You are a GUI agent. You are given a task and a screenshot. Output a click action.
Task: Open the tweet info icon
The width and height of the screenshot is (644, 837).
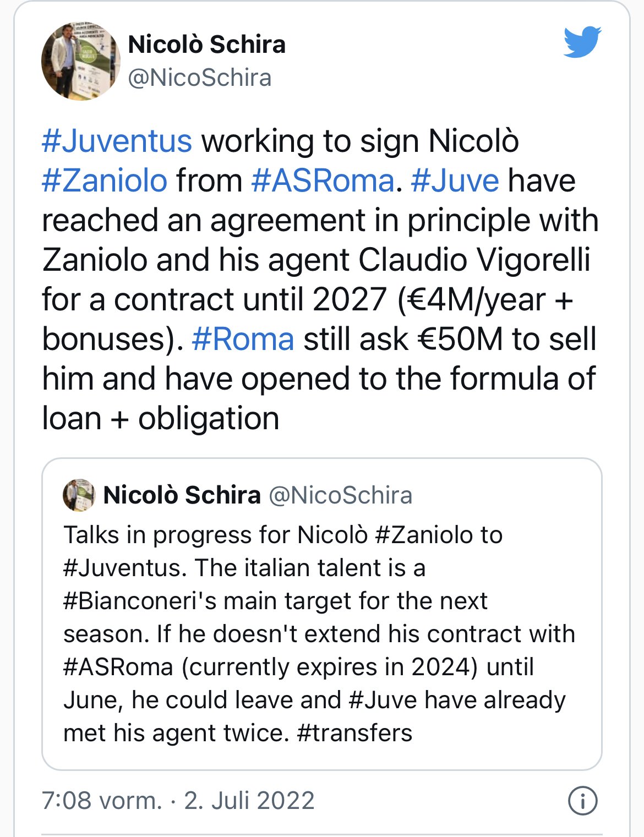[x=582, y=801]
